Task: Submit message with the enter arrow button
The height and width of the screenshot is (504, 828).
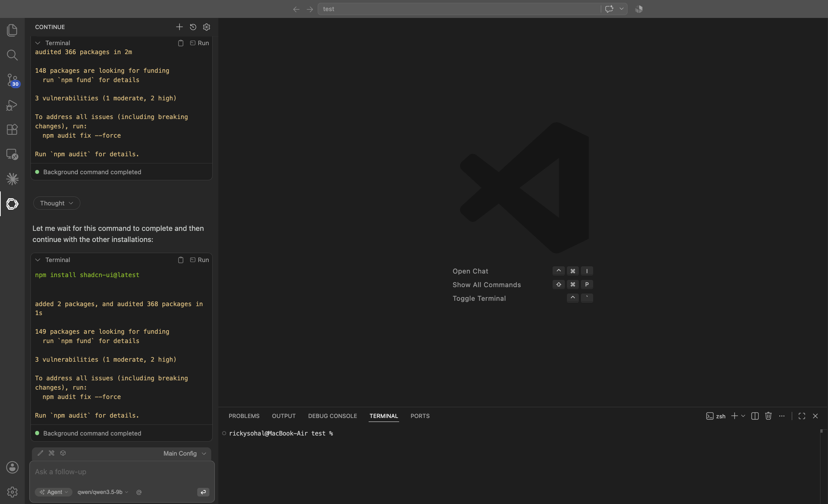Action: [203, 492]
